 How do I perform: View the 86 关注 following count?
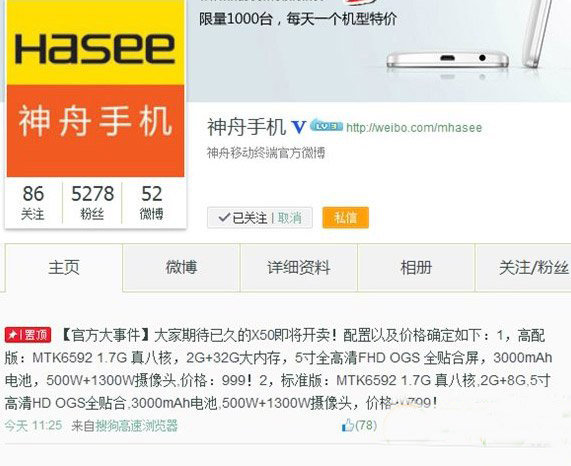33,203
